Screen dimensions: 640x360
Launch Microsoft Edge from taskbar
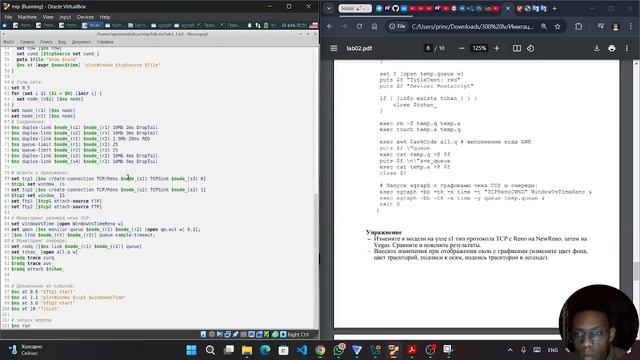pyautogui.click(x=265, y=350)
